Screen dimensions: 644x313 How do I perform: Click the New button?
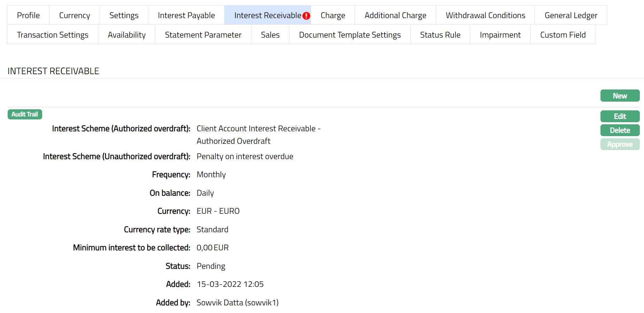(620, 96)
